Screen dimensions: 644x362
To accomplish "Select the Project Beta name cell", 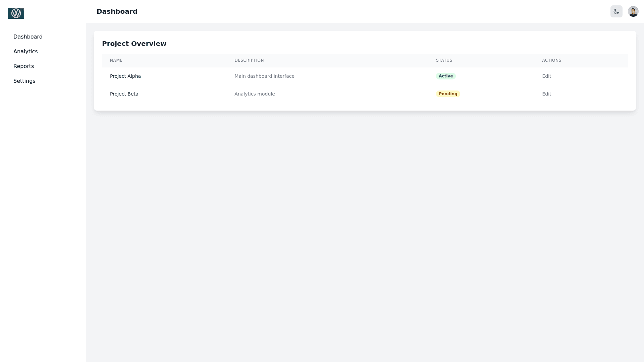I will [124, 94].
